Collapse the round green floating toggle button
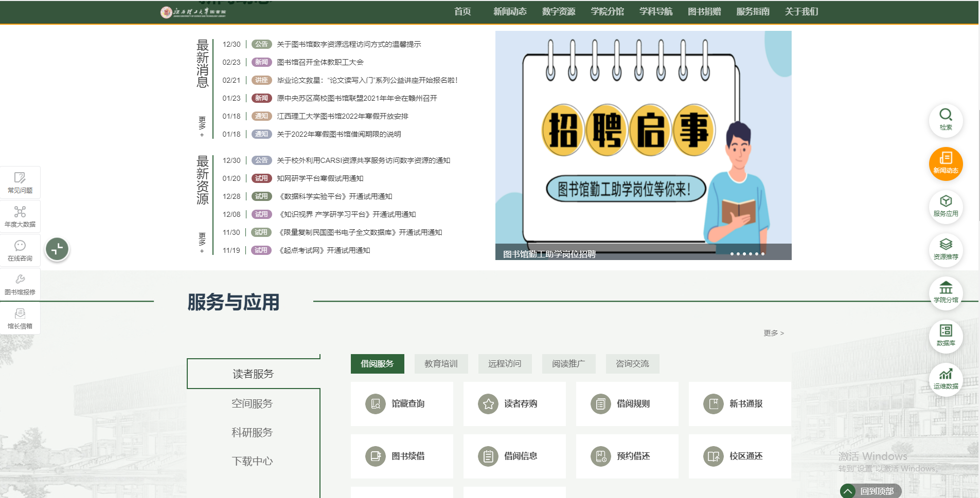This screenshot has height=498, width=980. point(57,249)
